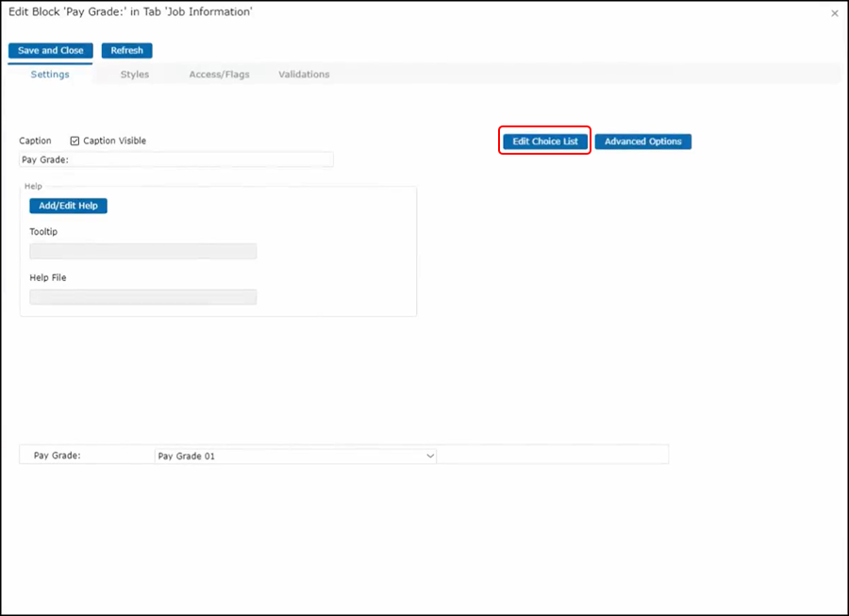Go to the Access/Flags tab

click(219, 75)
